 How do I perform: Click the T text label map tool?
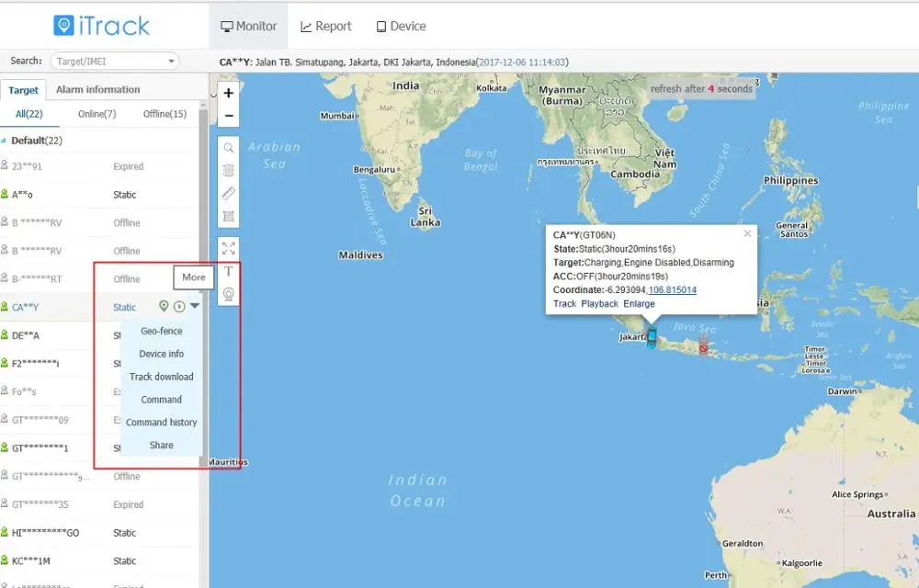[229, 271]
